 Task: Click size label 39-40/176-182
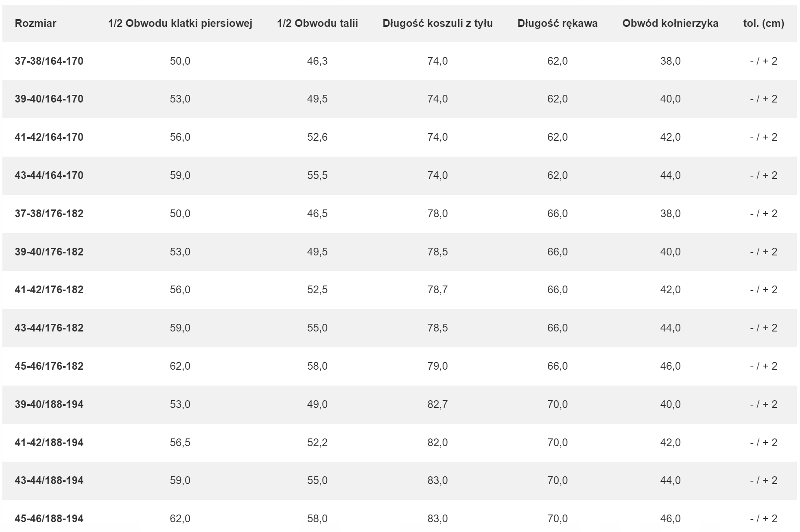coord(49,252)
